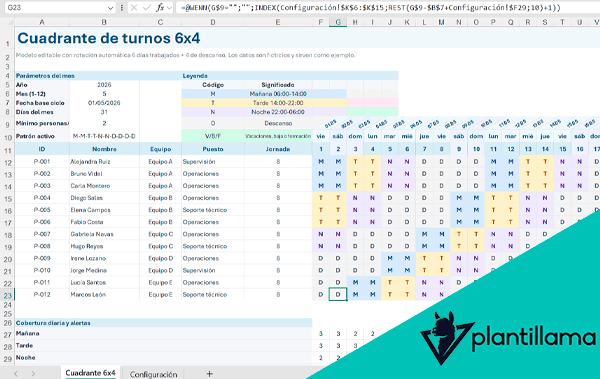Image resolution: width=600 pixels, height=379 pixels.
Task: Select Días del mes value 31
Action: [x=104, y=112]
